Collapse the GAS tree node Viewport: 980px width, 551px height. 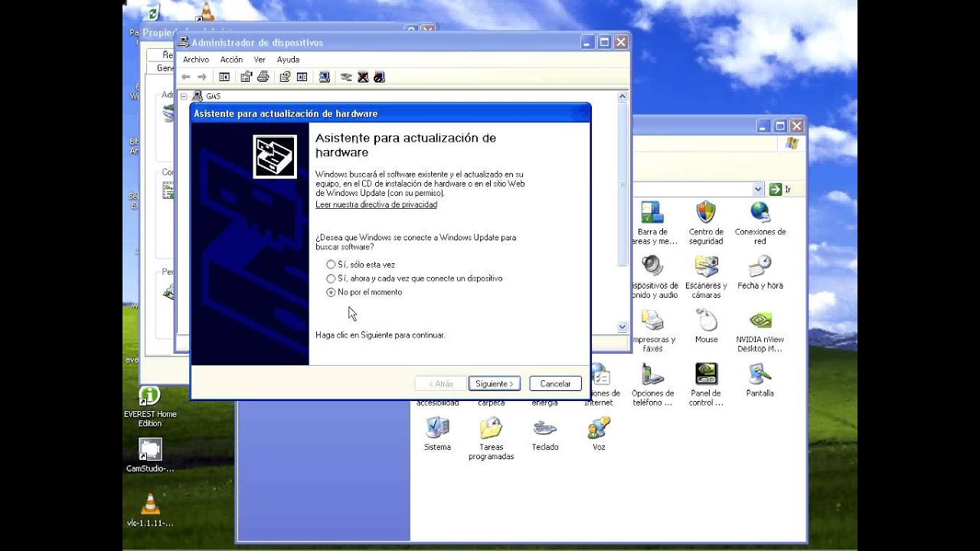click(184, 96)
